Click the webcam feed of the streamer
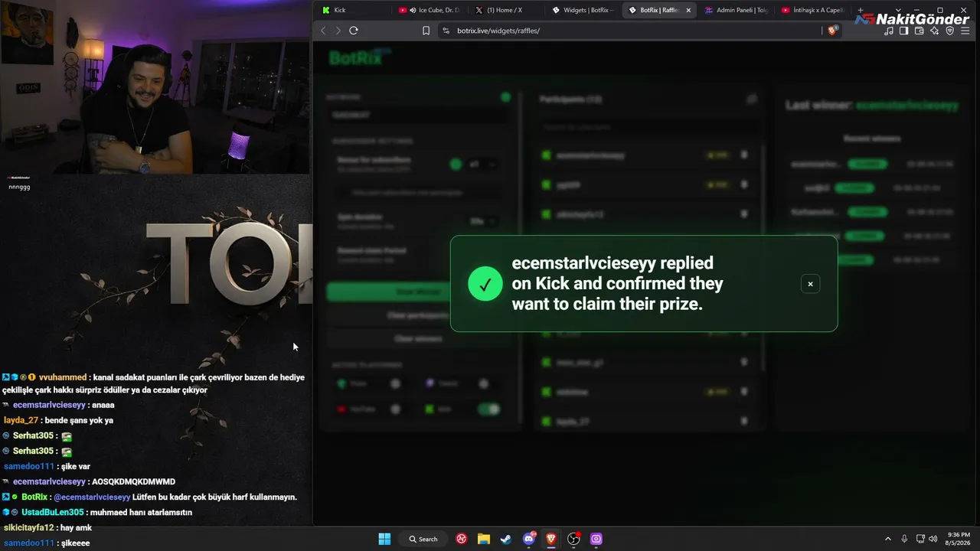Viewport: 980px width, 551px height. [155, 87]
